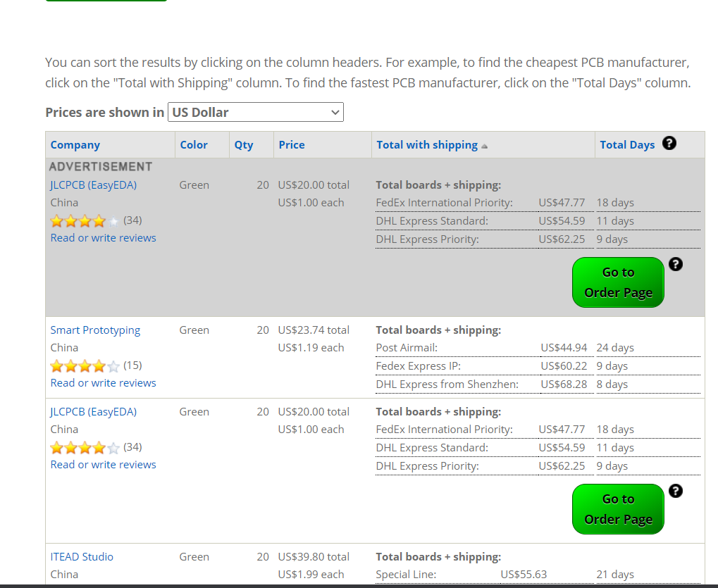Screen dimensions: 718x588
Task: Read or write reviews for Smart Prototyping
Action: pos(103,383)
